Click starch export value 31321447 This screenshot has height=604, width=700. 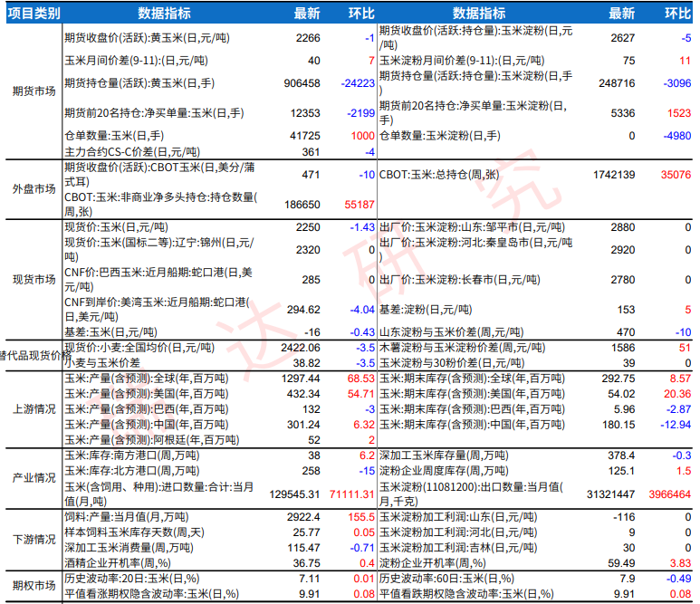(x=610, y=494)
